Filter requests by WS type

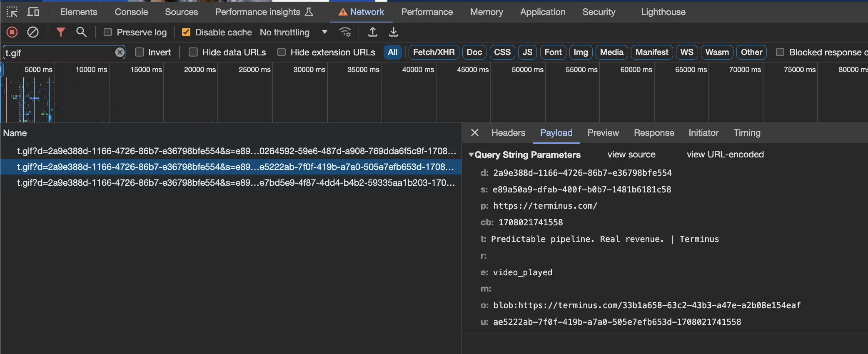687,52
